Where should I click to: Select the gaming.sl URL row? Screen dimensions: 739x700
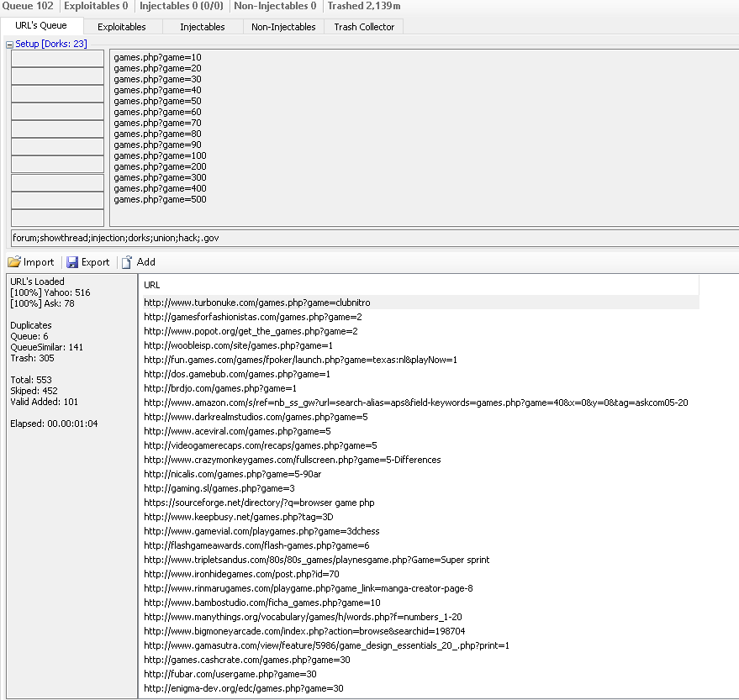421,488
